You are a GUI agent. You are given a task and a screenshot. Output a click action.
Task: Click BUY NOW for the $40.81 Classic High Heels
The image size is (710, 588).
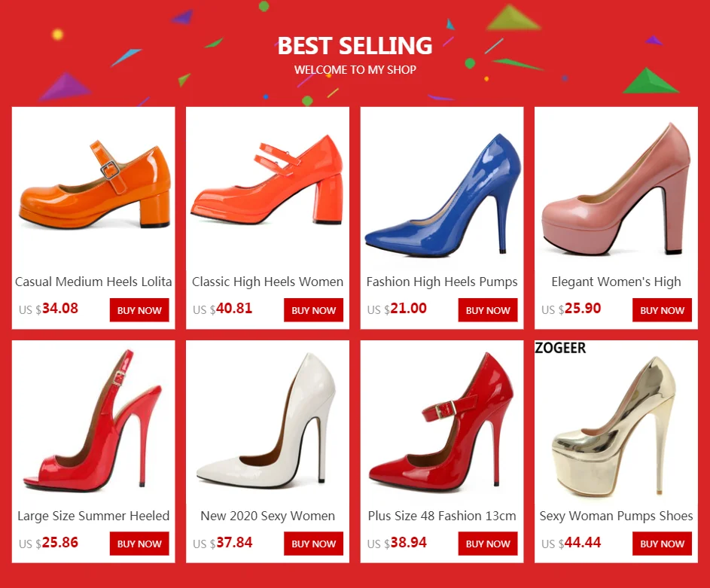313,310
